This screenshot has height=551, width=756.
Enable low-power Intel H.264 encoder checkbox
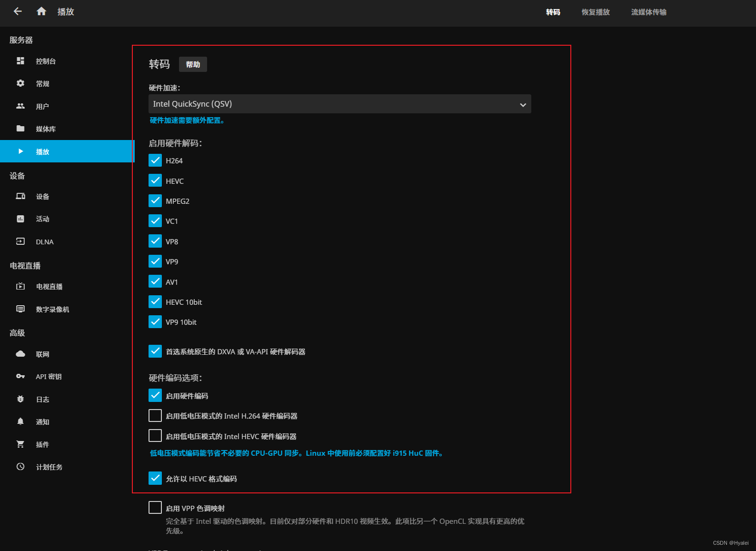pos(155,416)
